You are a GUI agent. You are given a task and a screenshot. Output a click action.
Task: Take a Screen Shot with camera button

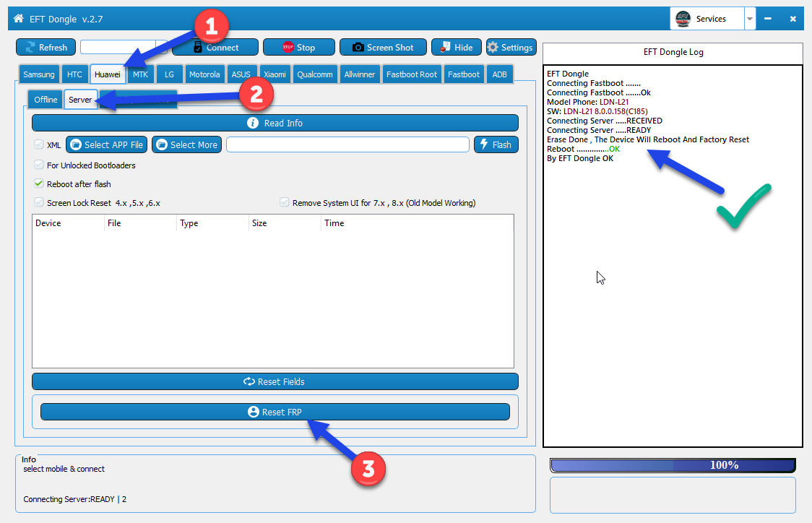[x=383, y=47]
